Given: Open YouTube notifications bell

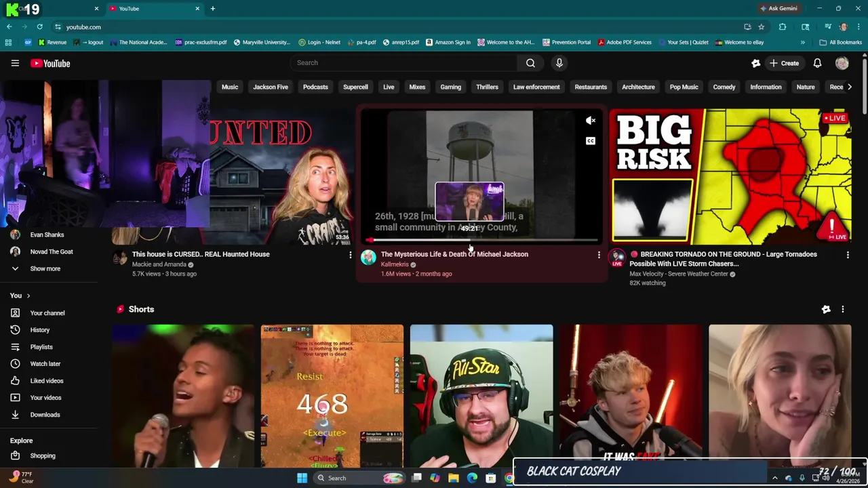Looking at the screenshot, I should [817, 63].
